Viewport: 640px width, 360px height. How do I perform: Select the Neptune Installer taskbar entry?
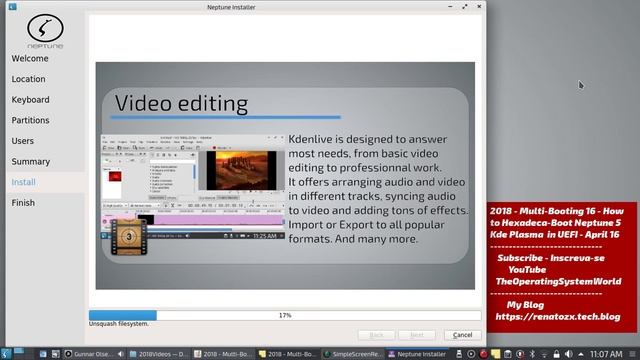tap(417, 354)
